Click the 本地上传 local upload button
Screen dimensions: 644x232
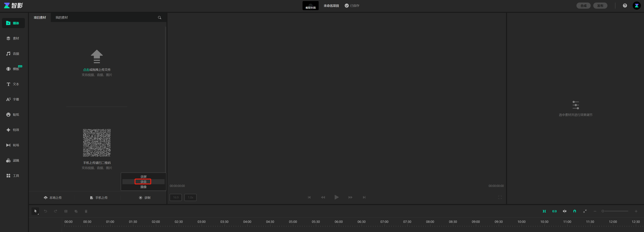(x=53, y=198)
